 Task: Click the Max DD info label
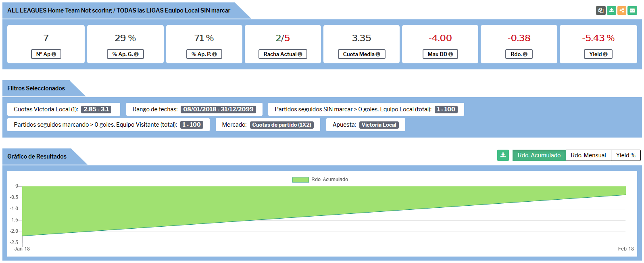point(440,54)
